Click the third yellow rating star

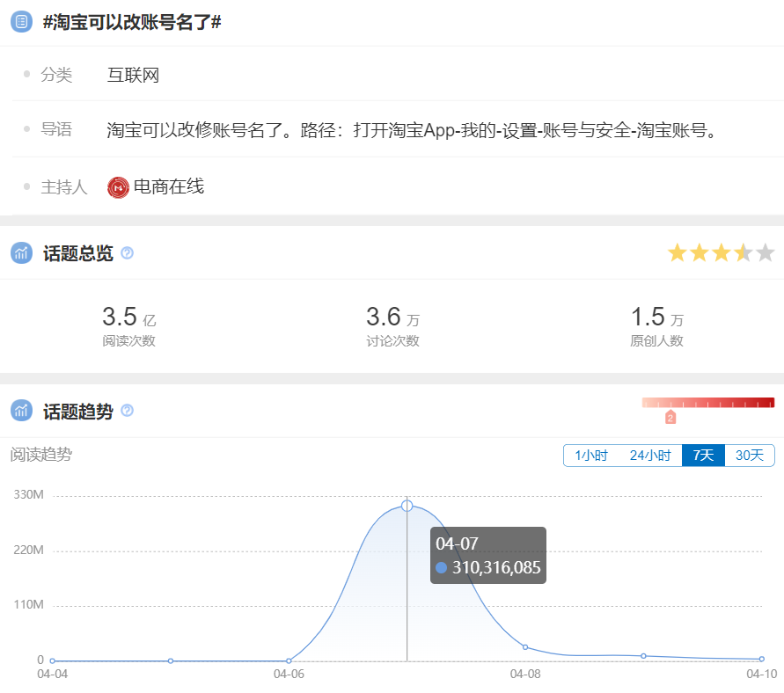coord(722,252)
